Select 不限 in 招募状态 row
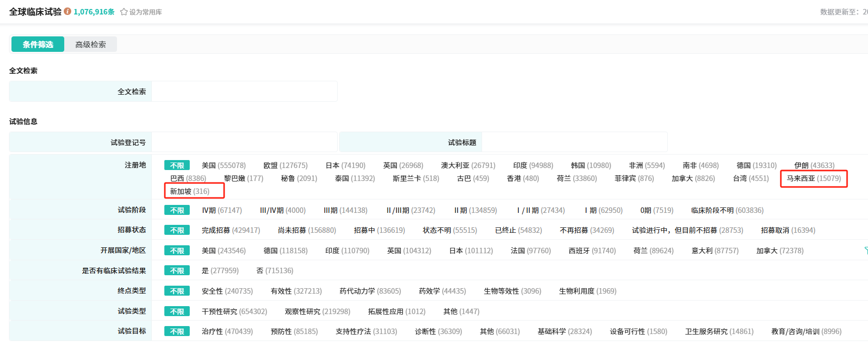The image size is (868, 349). pos(177,230)
